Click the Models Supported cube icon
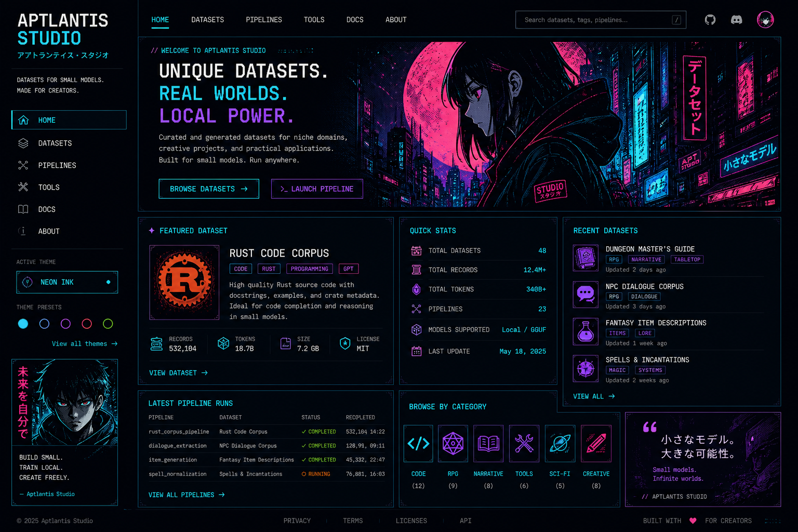The image size is (798, 532). (x=417, y=329)
